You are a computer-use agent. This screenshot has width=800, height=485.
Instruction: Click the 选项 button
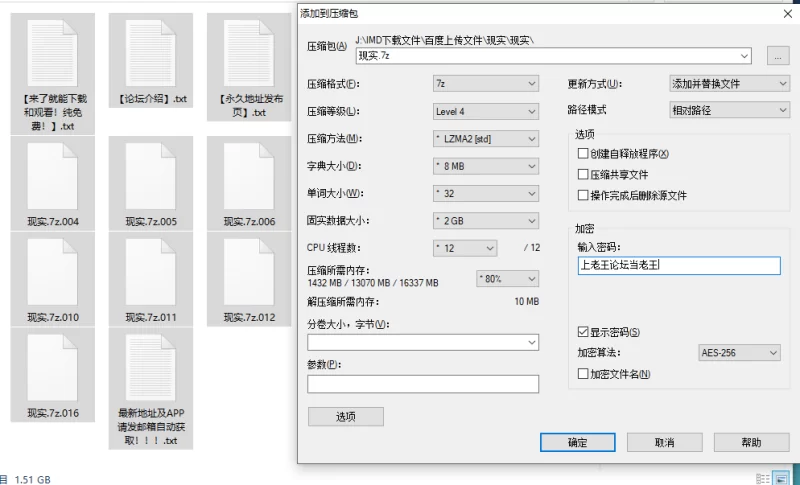[x=345, y=417]
